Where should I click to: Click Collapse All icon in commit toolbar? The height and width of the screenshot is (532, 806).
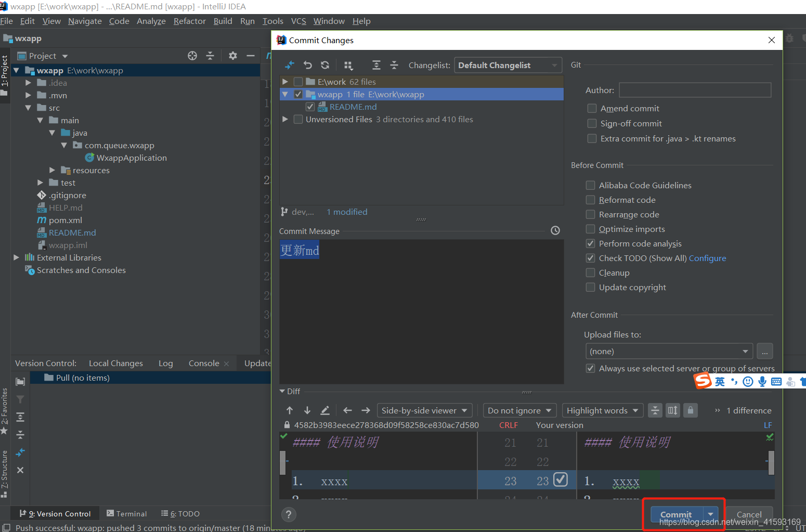pos(394,65)
